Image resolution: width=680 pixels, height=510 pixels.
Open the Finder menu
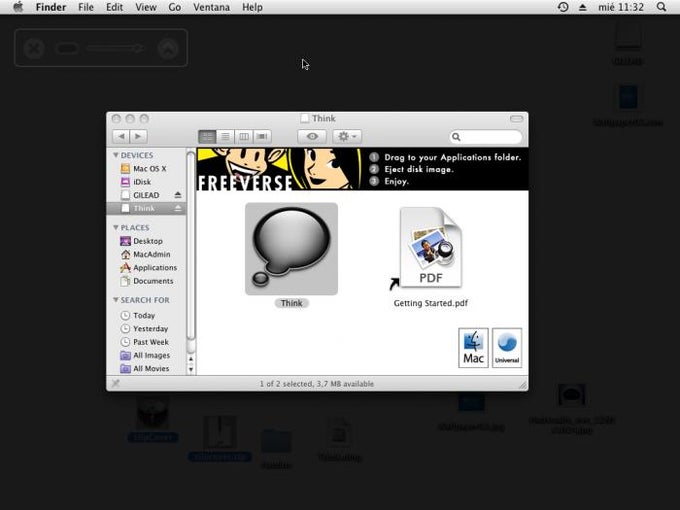tap(51, 7)
